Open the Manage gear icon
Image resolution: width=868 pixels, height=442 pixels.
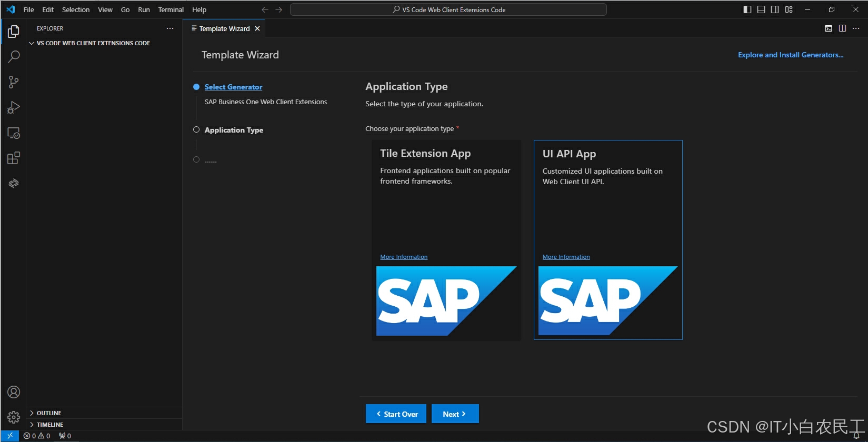coord(14,417)
